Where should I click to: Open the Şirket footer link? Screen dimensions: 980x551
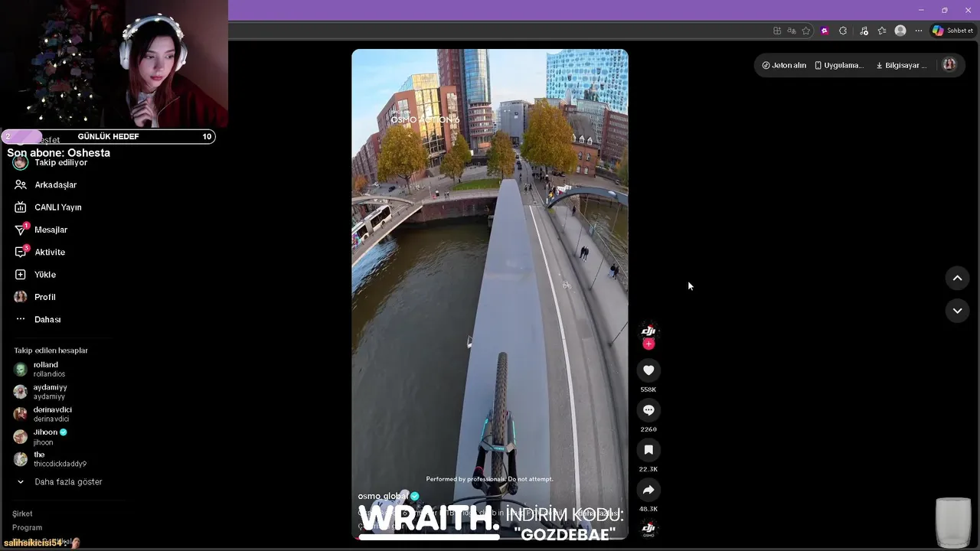22,514
